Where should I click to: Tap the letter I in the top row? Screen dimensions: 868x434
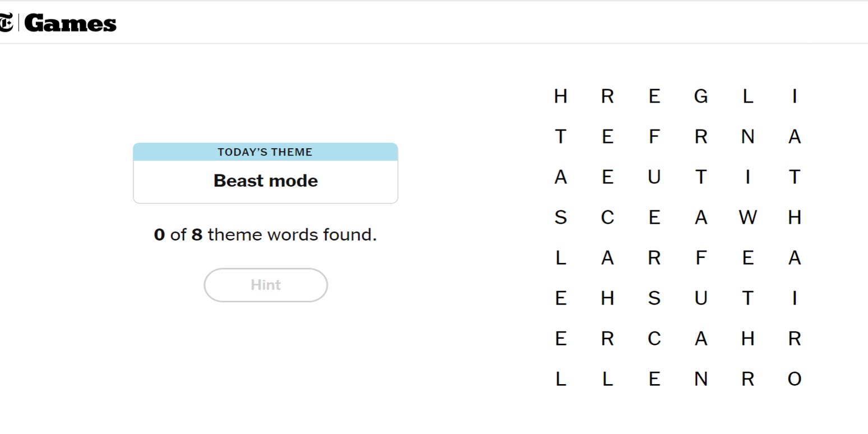[794, 96]
